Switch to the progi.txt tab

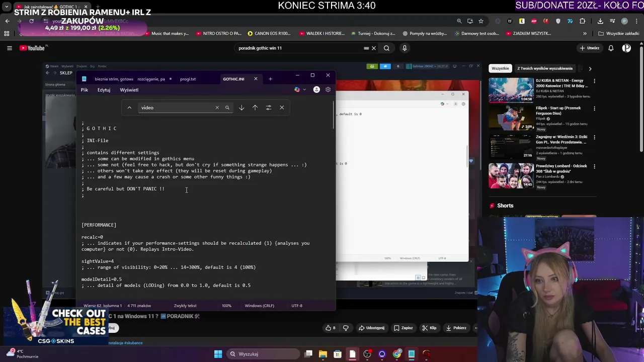coord(188,79)
